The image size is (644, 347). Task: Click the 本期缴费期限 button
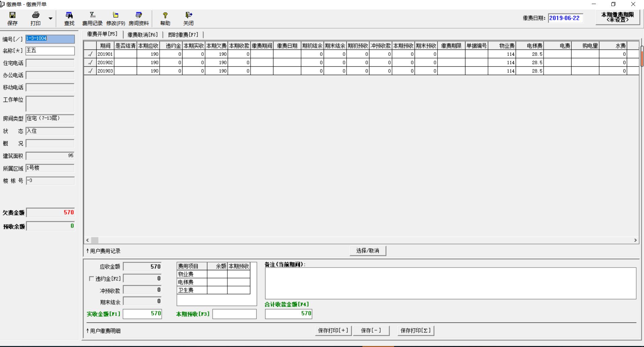point(618,17)
